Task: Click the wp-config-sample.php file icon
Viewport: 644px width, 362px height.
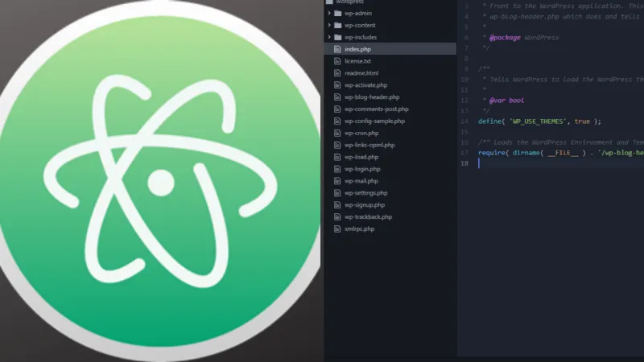Action: tap(337, 121)
